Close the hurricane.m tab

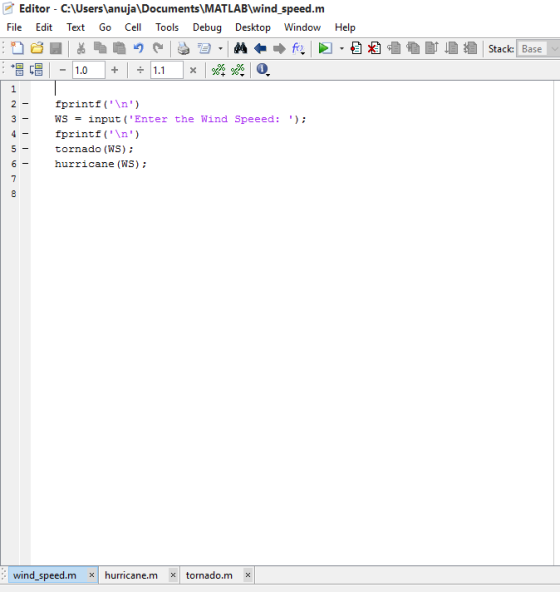pos(173,575)
